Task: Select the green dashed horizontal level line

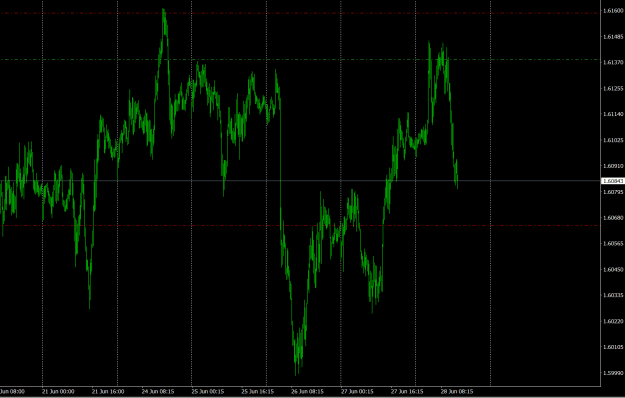Action: pyautogui.click(x=300, y=60)
